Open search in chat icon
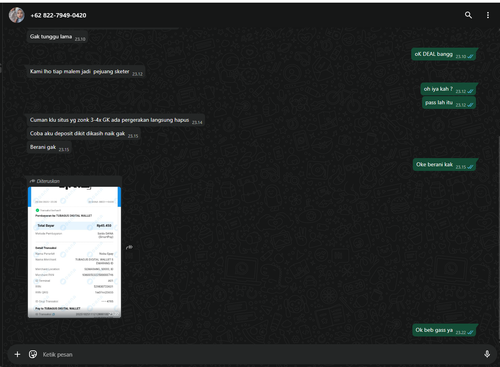 coord(468,15)
